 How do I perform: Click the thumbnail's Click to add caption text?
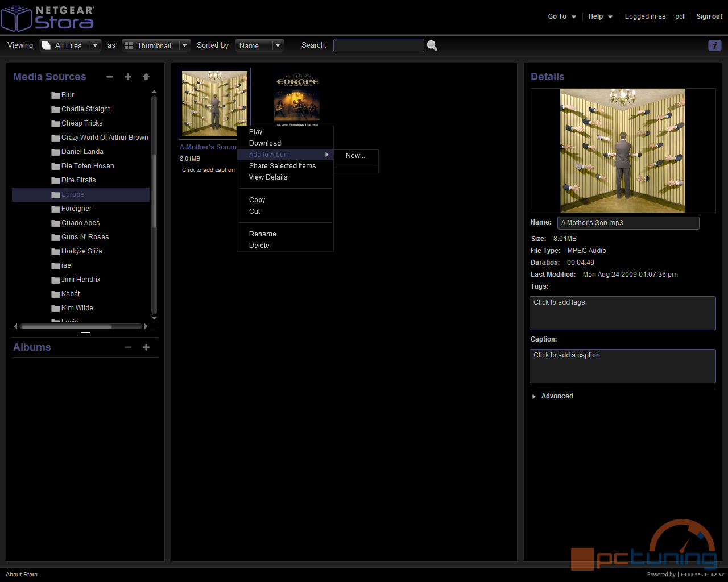(208, 170)
